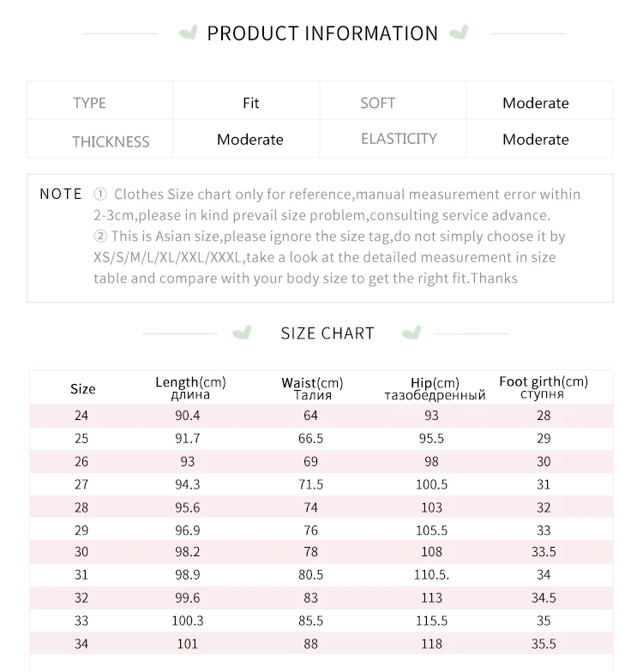
Task: Click the THICKNESS label cell
Action: [x=111, y=141]
